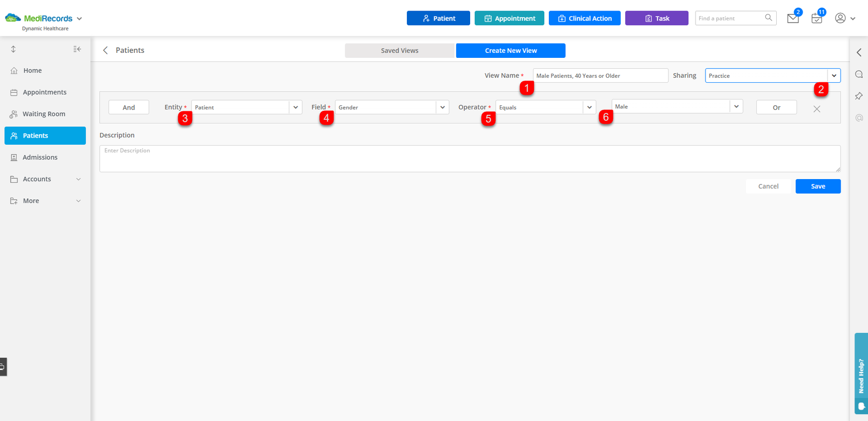The width and height of the screenshot is (868, 421).
Task: Click the Waiting Room people icon
Action: (x=14, y=114)
